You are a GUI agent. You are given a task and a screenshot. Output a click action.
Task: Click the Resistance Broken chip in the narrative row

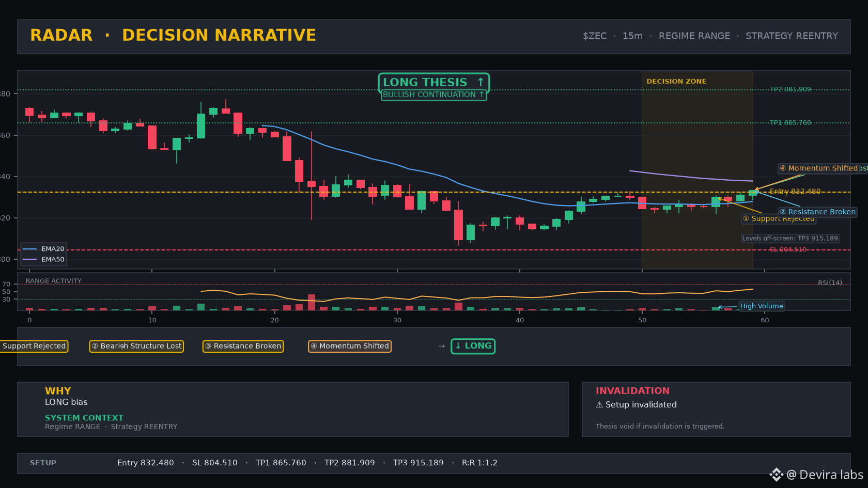(x=243, y=346)
